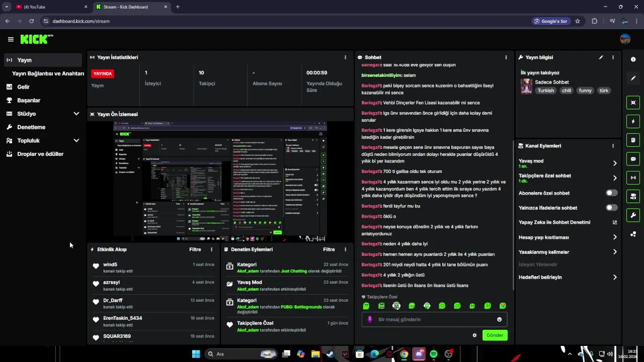The height and width of the screenshot is (362, 644).
Task: Open Takipçilere özel sohbet settings chevron
Action: click(x=615, y=178)
